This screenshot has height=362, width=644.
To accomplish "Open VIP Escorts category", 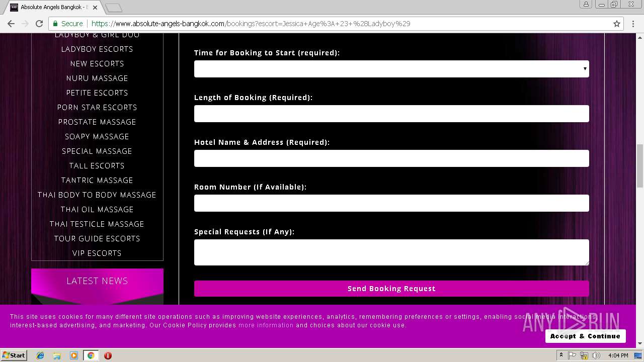I will point(97,253).
